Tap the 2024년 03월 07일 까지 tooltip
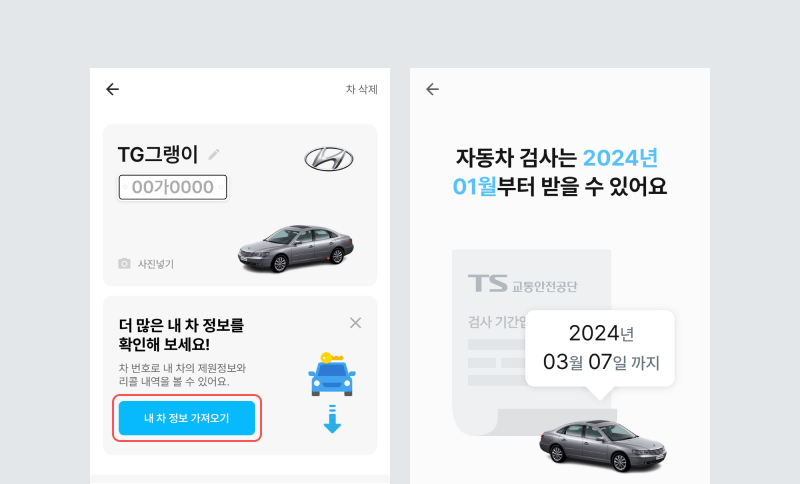The width and height of the screenshot is (800, 484). click(x=600, y=348)
